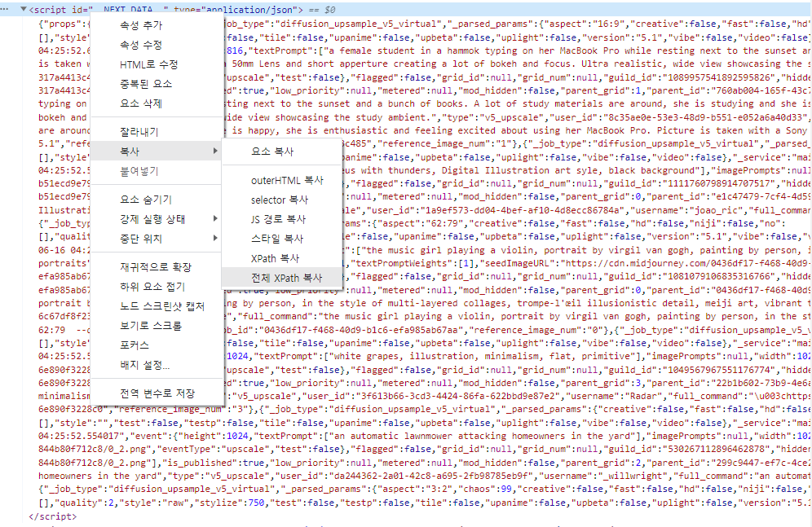Collapse the script element disclosure triangle
Viewport: 812px width, 527px height.
point(24,9)
